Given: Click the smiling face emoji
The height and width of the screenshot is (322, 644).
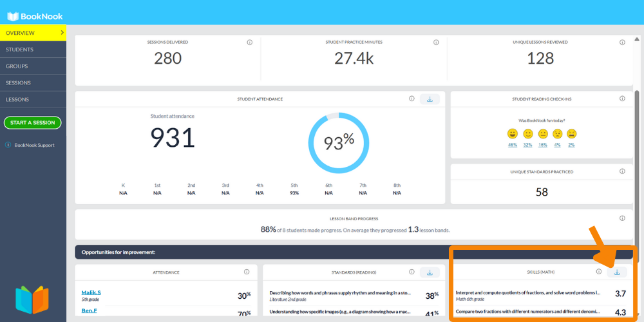Looking at the screenshot, I should click(528, 133).
